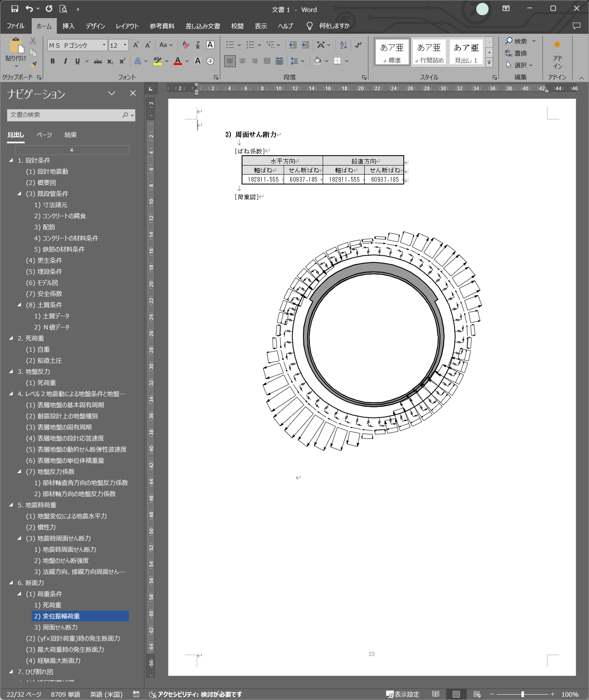Collapse the 6. 断面力 heading
Image resolution: width=589 pixels, height=700 pixels.
pyautogui.click(x=11, y=583)
